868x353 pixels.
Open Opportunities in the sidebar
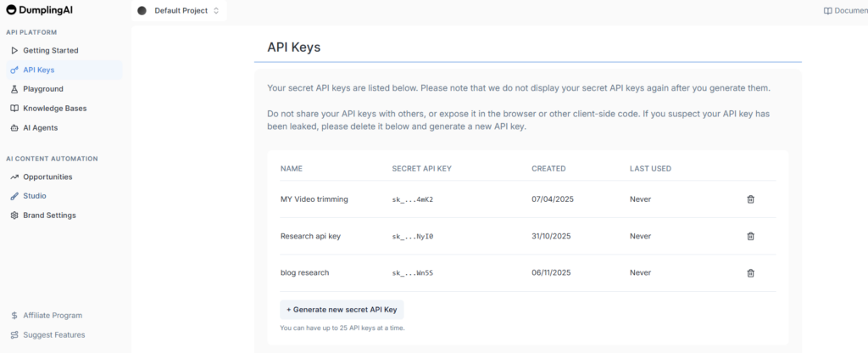[x=47, y=176]
